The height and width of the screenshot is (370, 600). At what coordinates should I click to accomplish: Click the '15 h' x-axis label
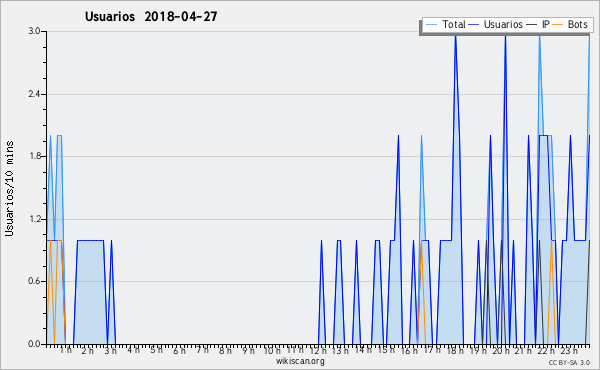(x=386, y=350)
